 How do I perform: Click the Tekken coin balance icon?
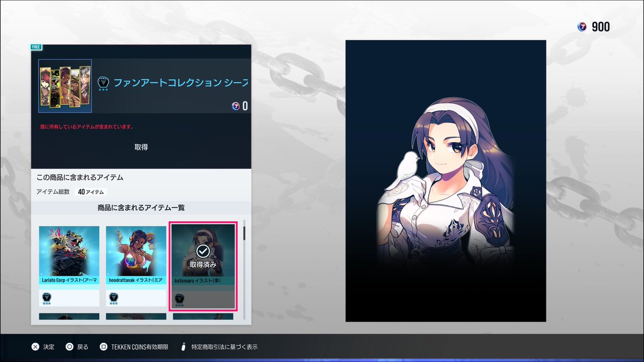click(x=582, y=27)
